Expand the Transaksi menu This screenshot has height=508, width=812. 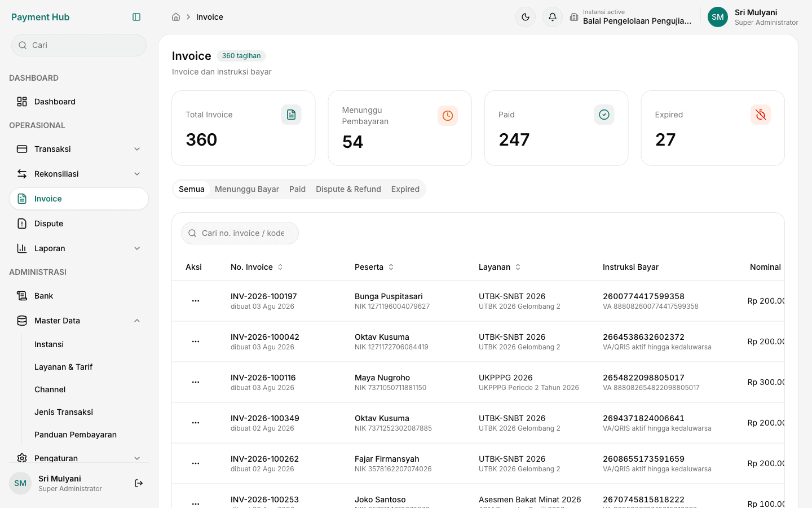79,149
